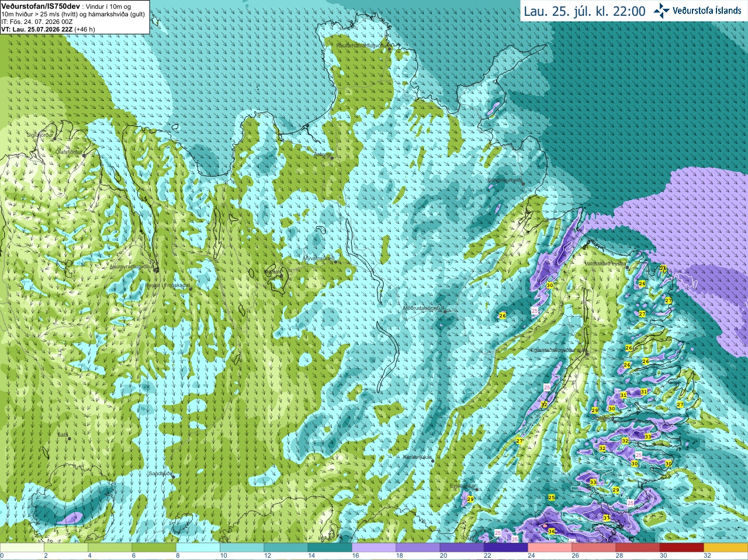Click the yellow 36 gust marker
Viewport: 748px width, 560px height.
click(552, 531)
